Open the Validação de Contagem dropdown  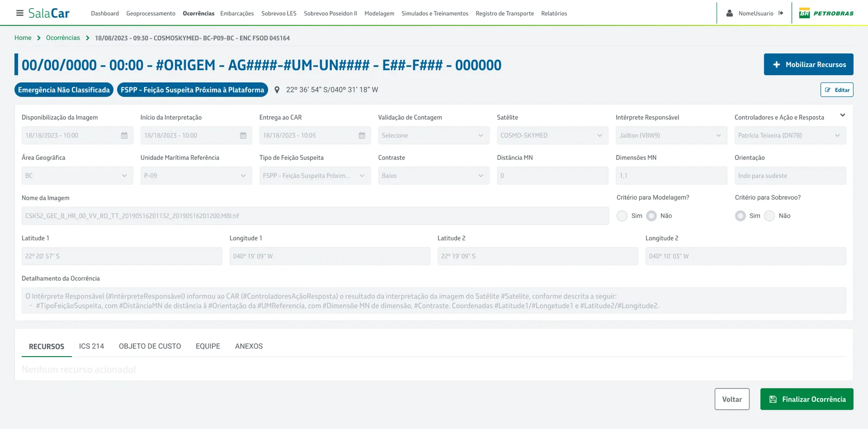click(434, 136)
